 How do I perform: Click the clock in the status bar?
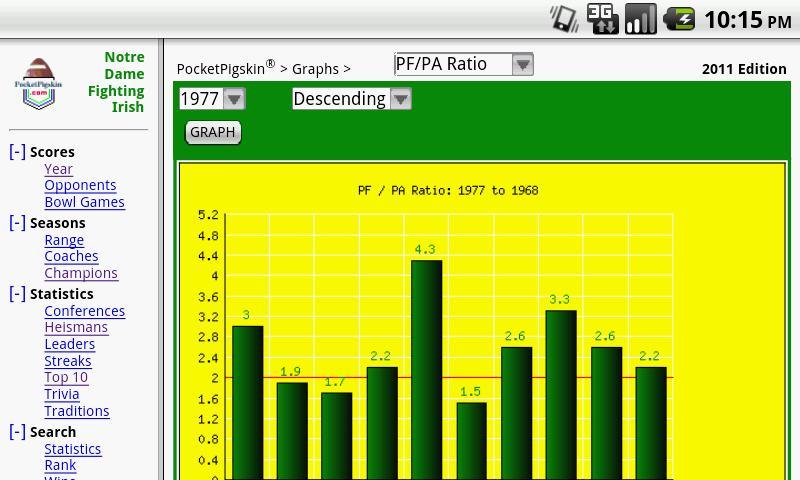(747, 20)
